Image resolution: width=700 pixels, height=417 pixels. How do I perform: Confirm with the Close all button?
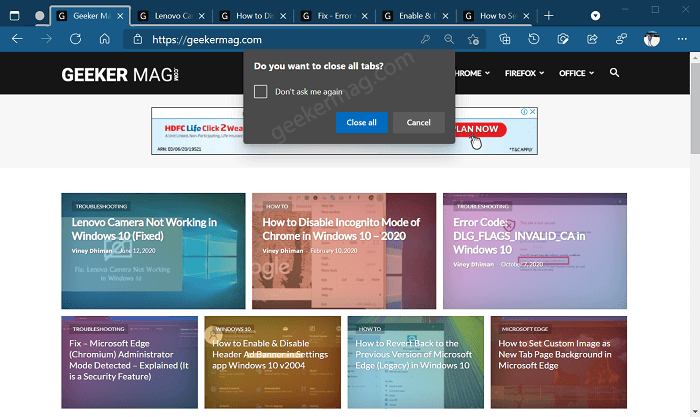coord(362,122)
